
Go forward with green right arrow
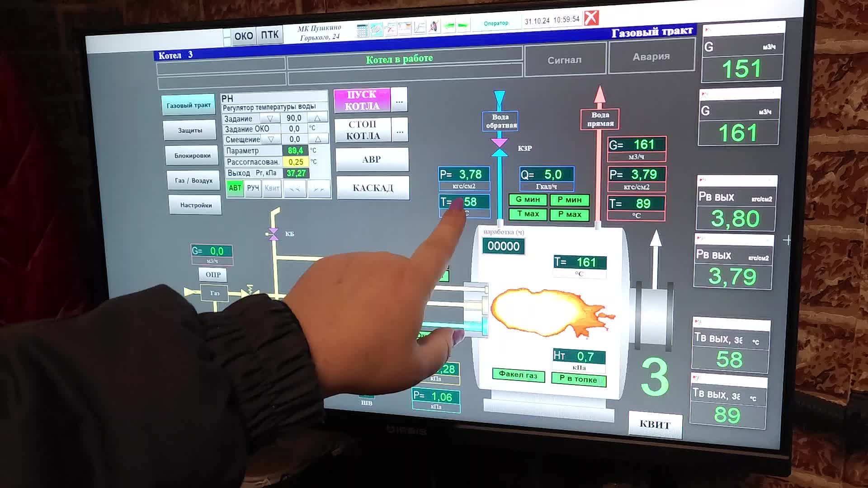462,25
